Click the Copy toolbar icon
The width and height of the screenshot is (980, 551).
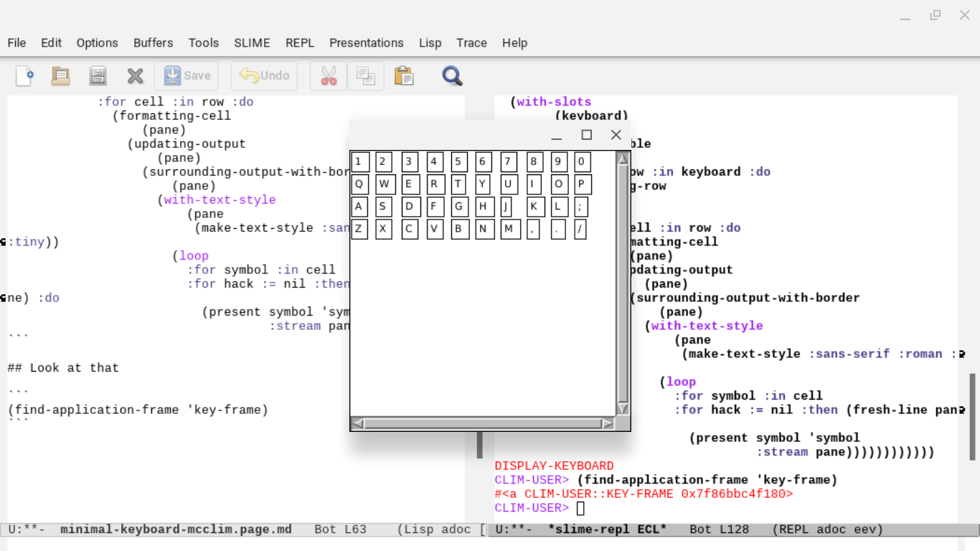[366, 75]
